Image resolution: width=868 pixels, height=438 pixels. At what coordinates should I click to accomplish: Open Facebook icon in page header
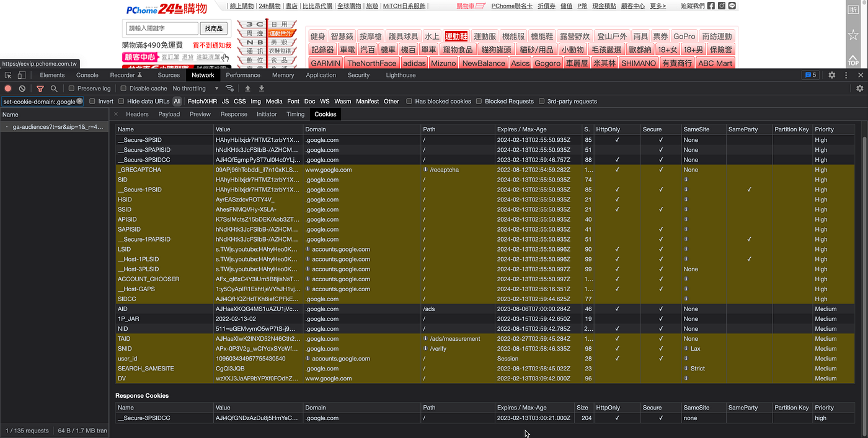pos(711,6)
